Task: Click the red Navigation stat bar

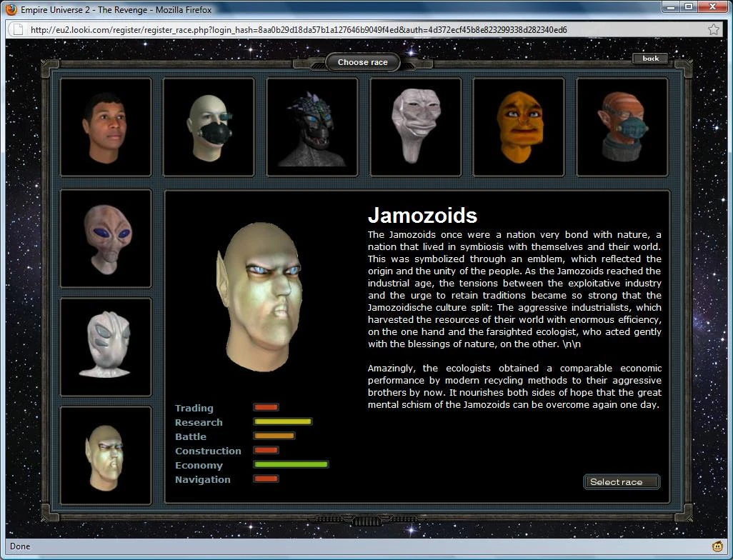Action: coord(266,479)
